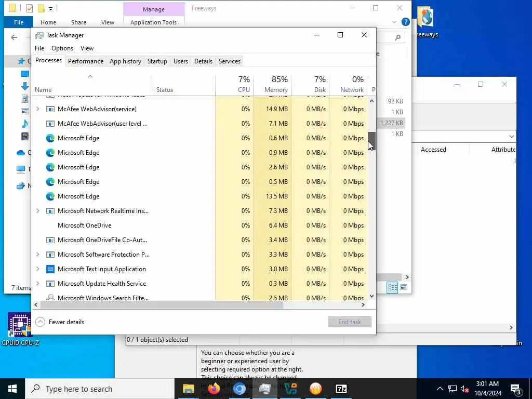
Task: Collapse view with Fewer details button
Action: click(60, 322)
